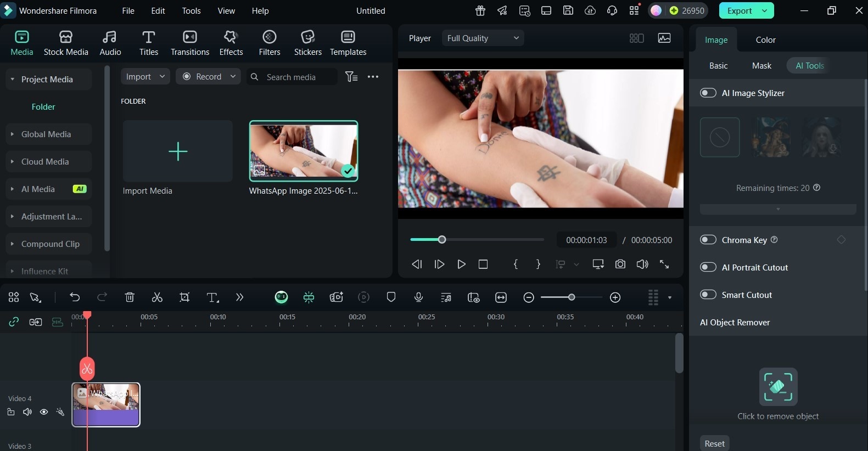Open the Tools menu
Viewport: 868px width, 451px height.
[191, 10]
